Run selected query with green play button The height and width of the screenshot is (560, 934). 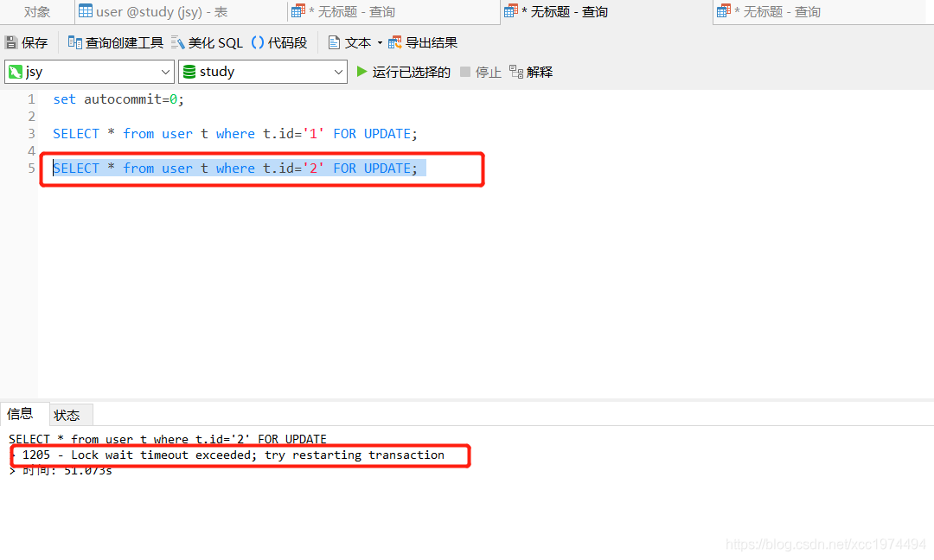pyautogui.click(x=361, y=72)
